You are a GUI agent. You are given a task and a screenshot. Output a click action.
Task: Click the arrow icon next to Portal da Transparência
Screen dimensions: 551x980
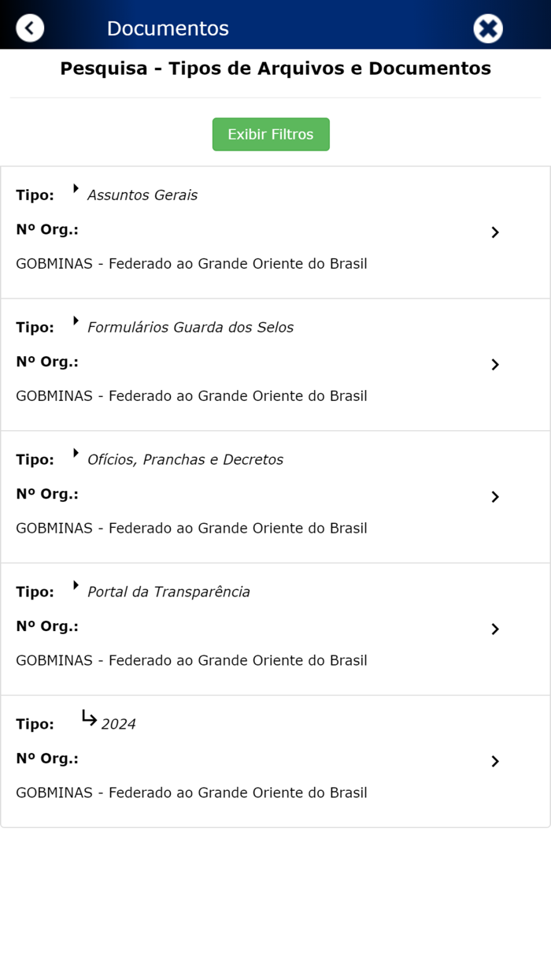[76, 586]
